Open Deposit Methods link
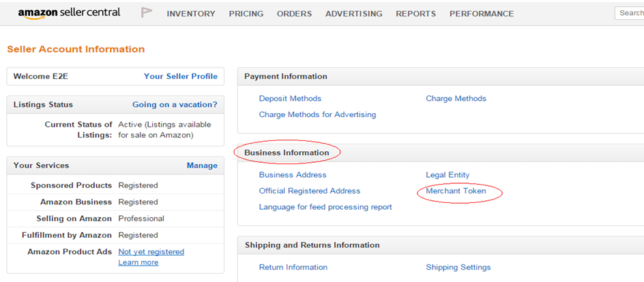The width and height of the screenshot is (644, 282). [290, 98]
